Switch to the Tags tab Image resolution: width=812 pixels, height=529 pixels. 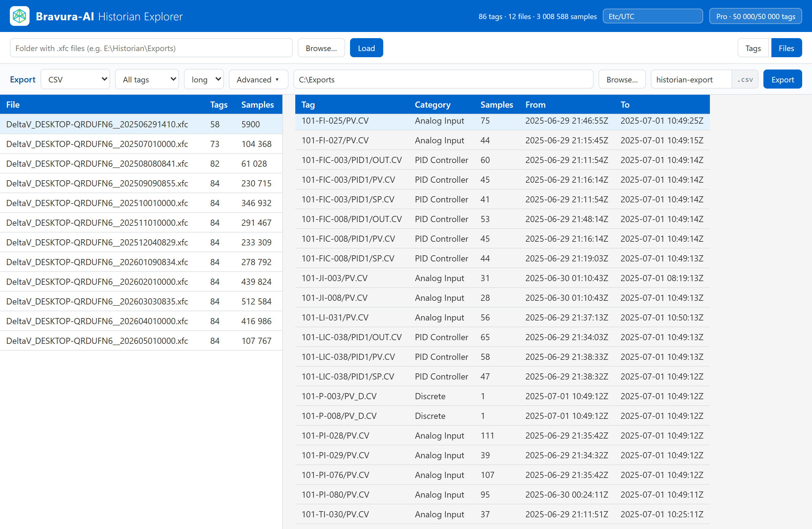[753, 48]
